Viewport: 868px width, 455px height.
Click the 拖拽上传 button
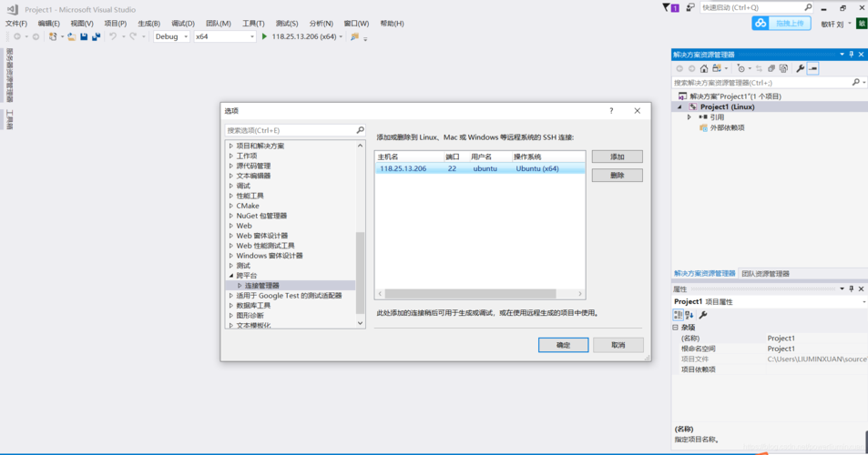[x=790, y=24]
